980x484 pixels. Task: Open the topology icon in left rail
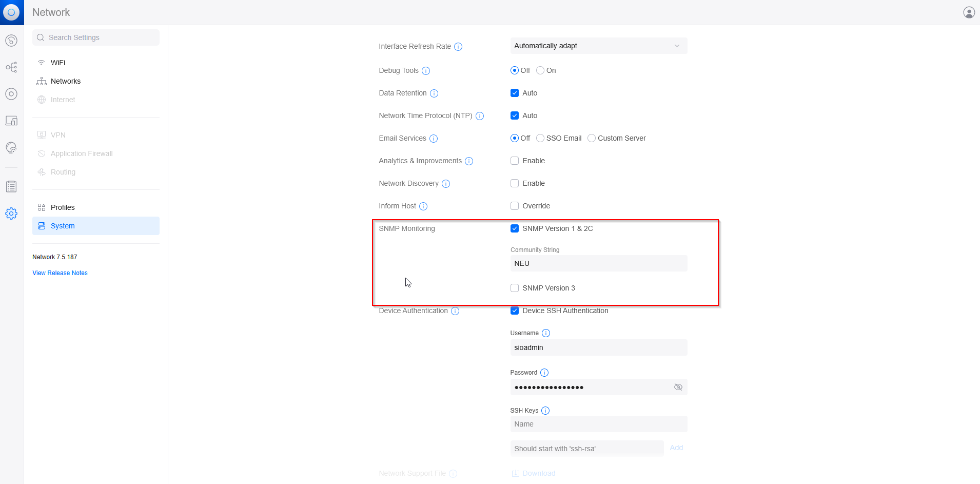point(11,67)
